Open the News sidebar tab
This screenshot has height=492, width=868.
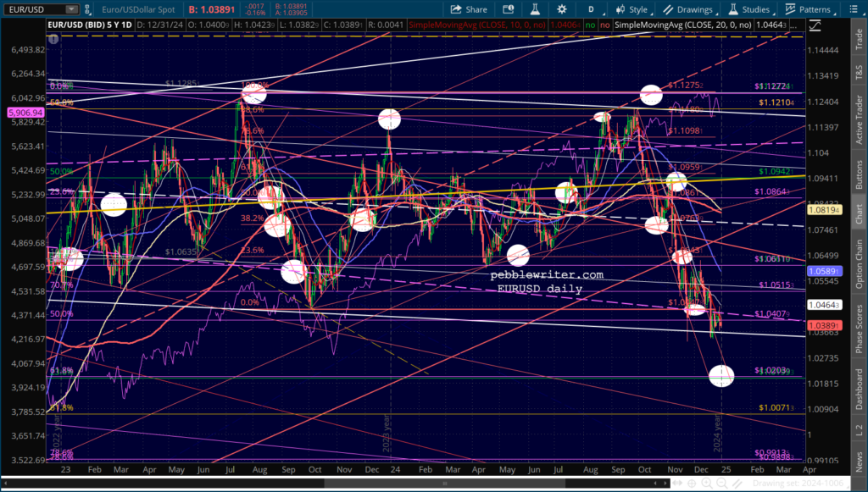(x=859, y=461)
